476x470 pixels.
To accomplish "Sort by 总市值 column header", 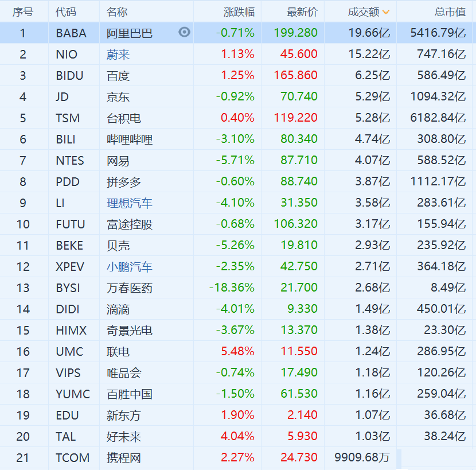I will click(450, 12).
